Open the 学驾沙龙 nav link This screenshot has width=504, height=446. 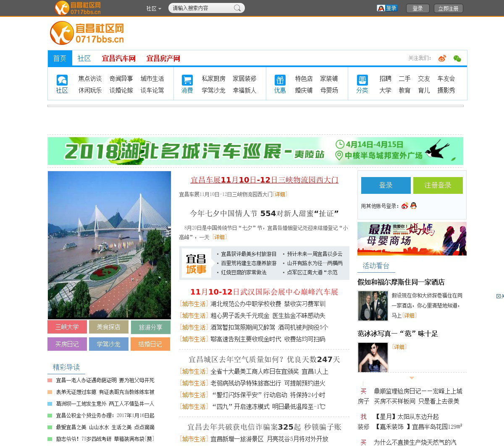click(213, 90)
